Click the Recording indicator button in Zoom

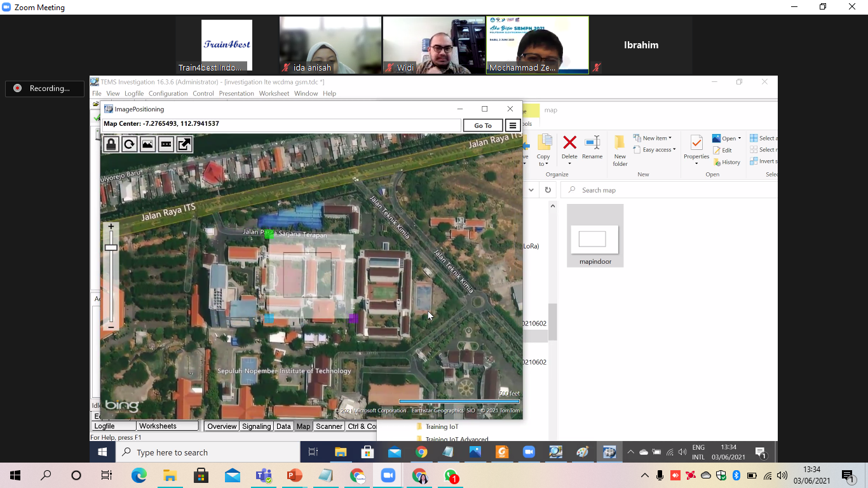44,88
